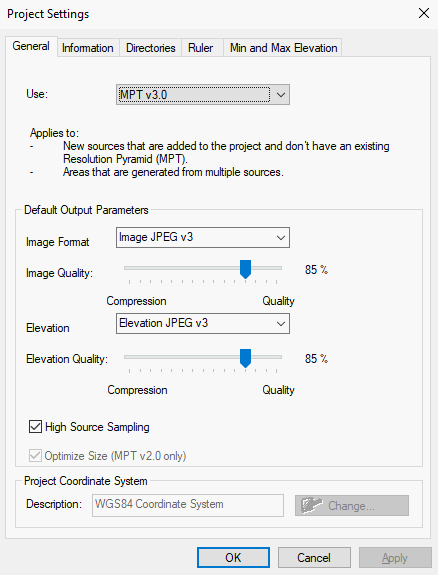Close the Project Settings dialog

pyautogui.click(x=424, y=14)
